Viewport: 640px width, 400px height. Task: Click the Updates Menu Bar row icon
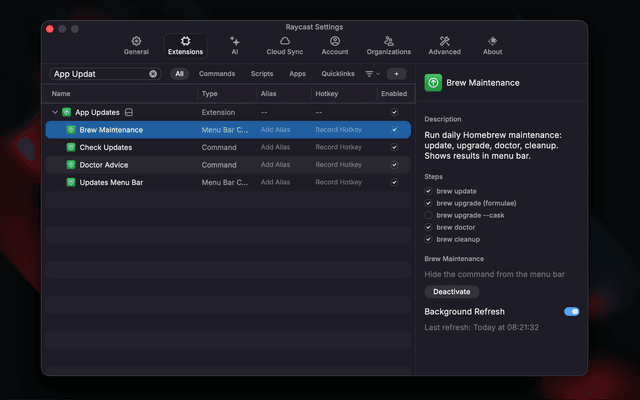[71, 182]
